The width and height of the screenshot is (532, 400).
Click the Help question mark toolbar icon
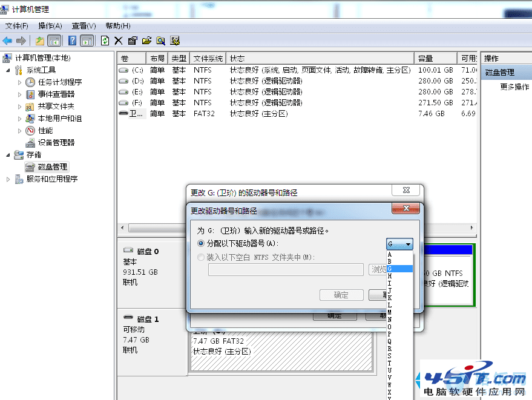[x=72, y=41]
